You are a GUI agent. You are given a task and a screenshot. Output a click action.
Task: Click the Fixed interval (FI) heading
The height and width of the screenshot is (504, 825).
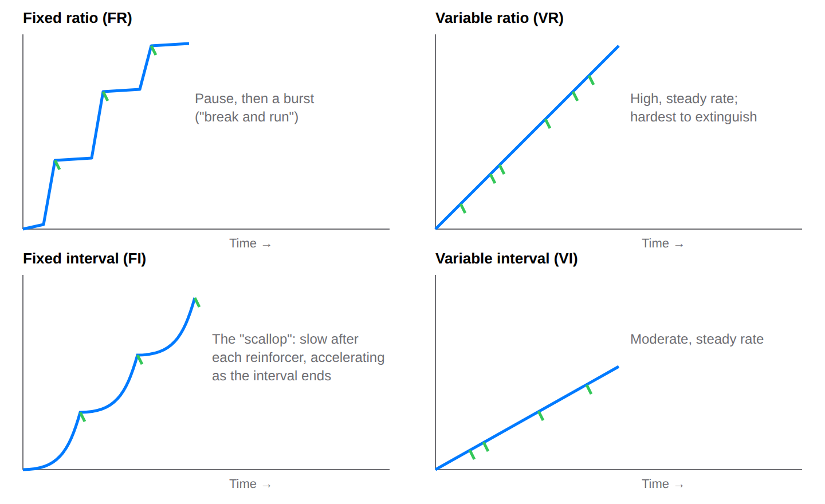pyautogui.click(x=84, y=259)
